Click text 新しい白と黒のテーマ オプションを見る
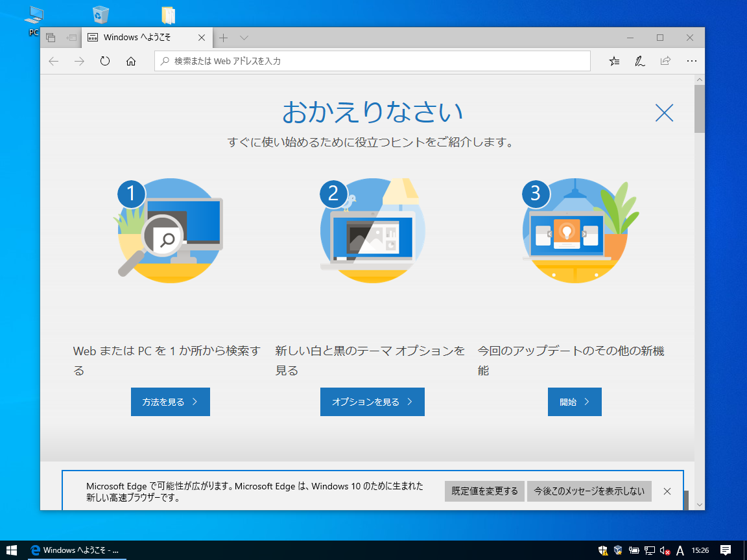 click(370, 360)
